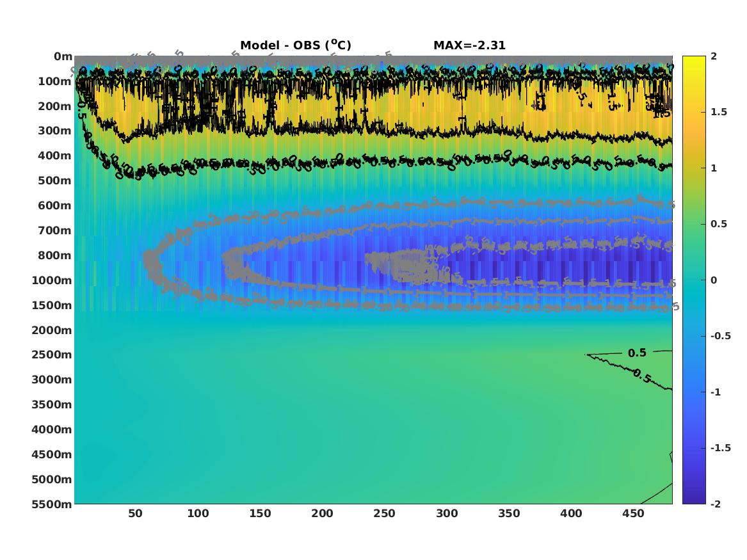
Task: Pick the '450' x-axis tick label
Action: pyautogui.click(x=633, y=514)
